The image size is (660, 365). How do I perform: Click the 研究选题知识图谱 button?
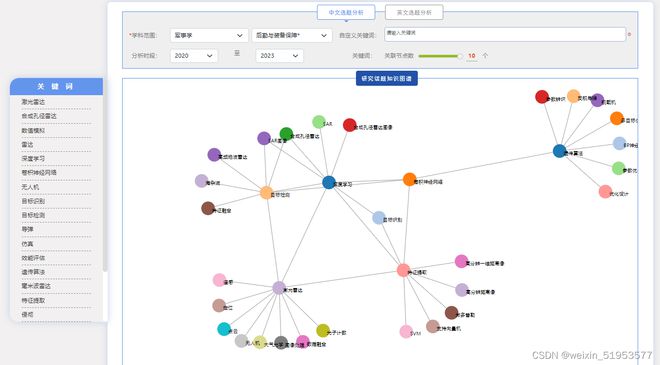(x=387, y=78)
